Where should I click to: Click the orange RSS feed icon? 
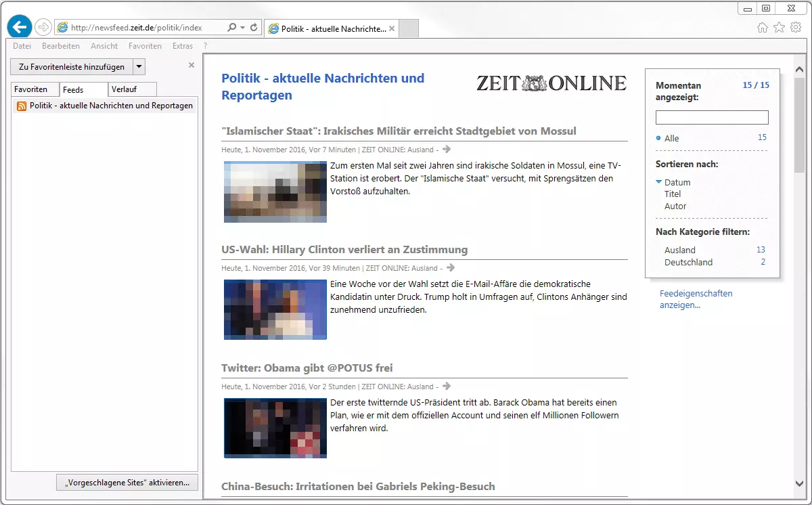pyautogui.click(x=22, y=106)
